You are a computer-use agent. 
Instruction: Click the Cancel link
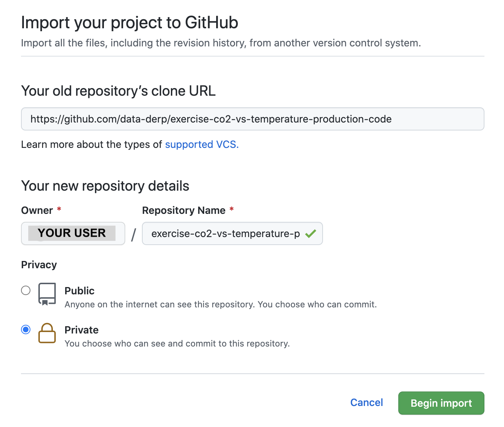click(366, 402)
